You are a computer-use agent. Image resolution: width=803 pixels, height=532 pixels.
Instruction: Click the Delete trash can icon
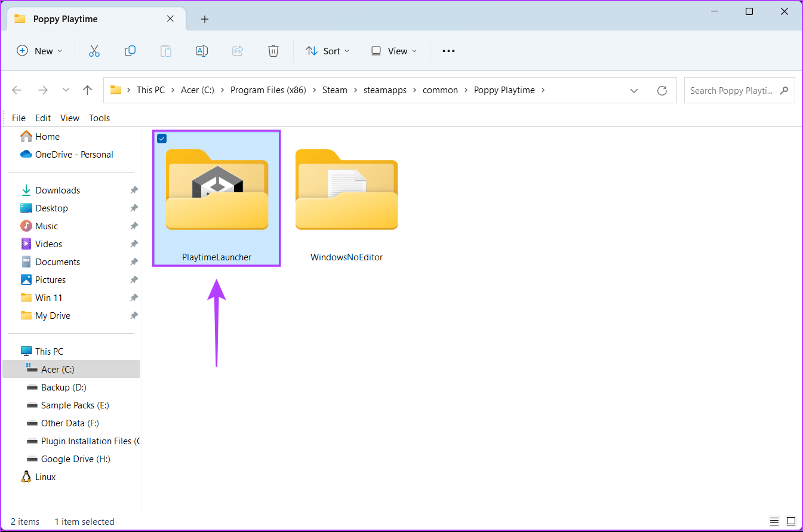coord(273,51)
